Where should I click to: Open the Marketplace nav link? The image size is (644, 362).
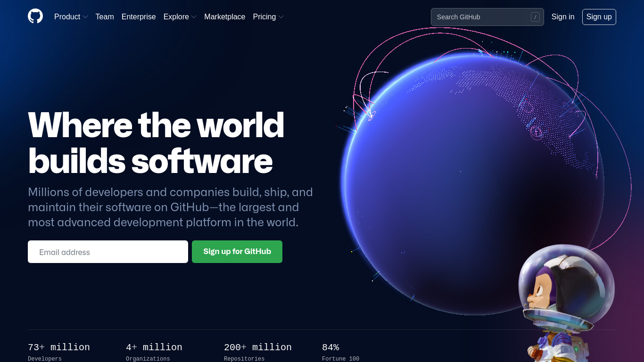(x=224, y=17)
